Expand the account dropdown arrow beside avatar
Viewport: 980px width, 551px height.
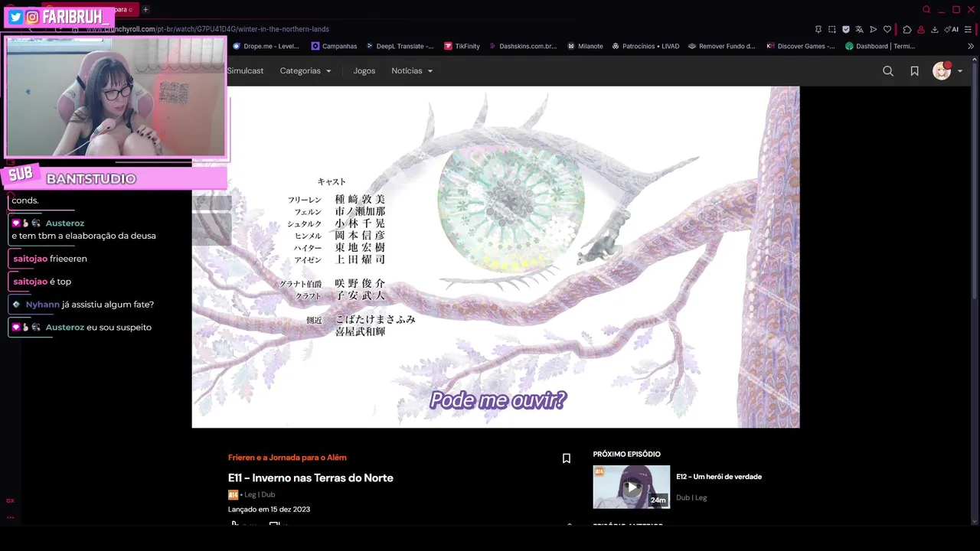pos(960,71)
